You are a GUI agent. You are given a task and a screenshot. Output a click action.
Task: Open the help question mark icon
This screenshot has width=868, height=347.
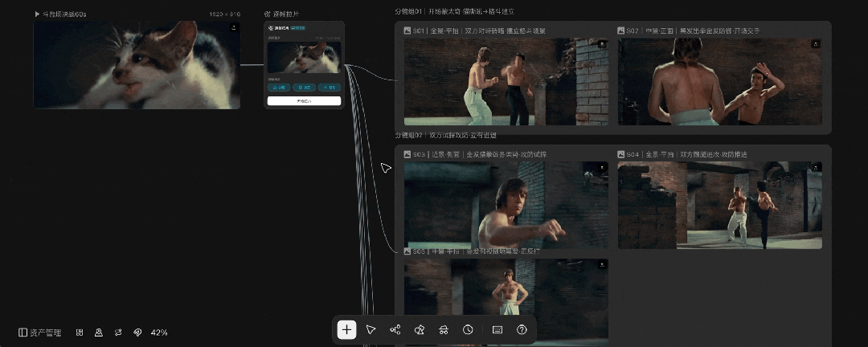point(522,330)
